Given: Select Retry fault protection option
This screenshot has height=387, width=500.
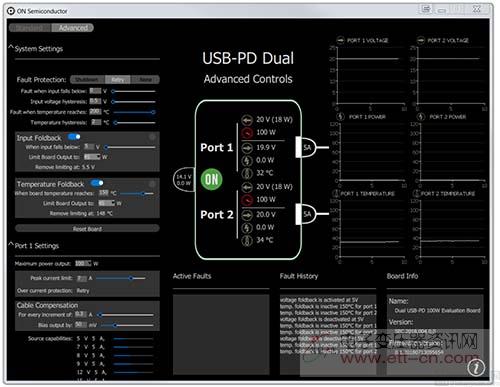Looking at the screenshot, I should click(x=118, y=80).
